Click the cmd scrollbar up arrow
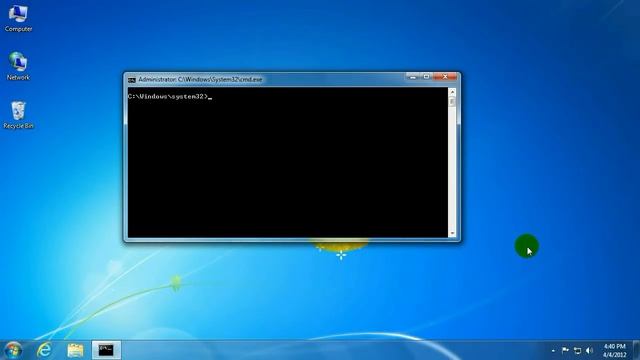The height and width of the screenshot is (360, 640). [452, 91]
